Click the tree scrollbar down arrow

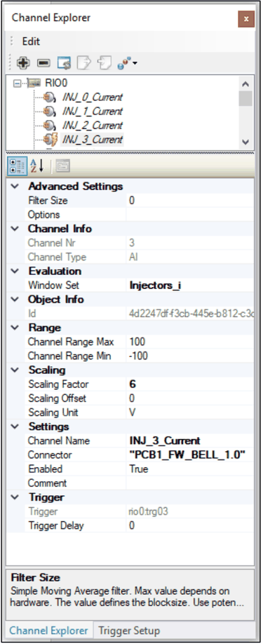click(246, 142)
